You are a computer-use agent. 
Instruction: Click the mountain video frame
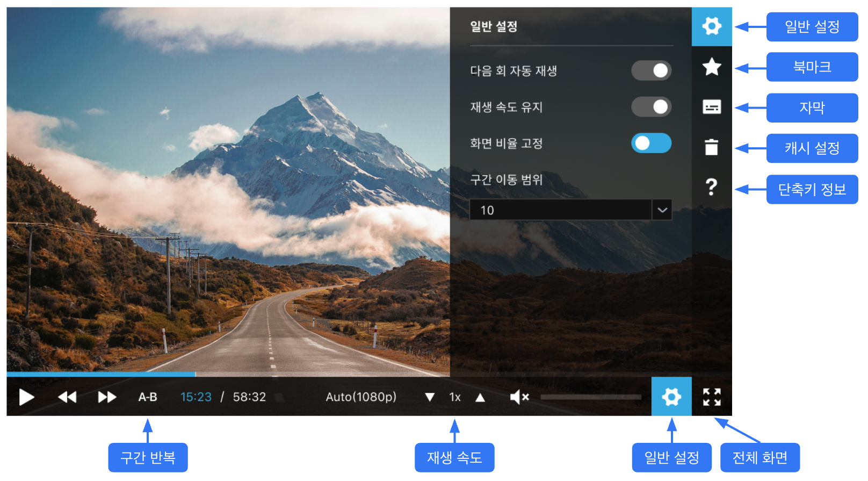coord(228,191)
